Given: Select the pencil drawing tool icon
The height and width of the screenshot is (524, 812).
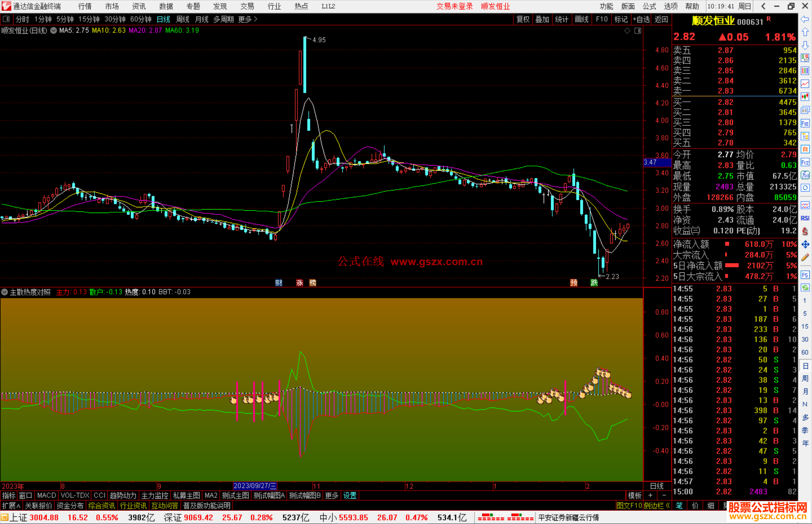Looking at the screenshot, I should tap(805, 257).
